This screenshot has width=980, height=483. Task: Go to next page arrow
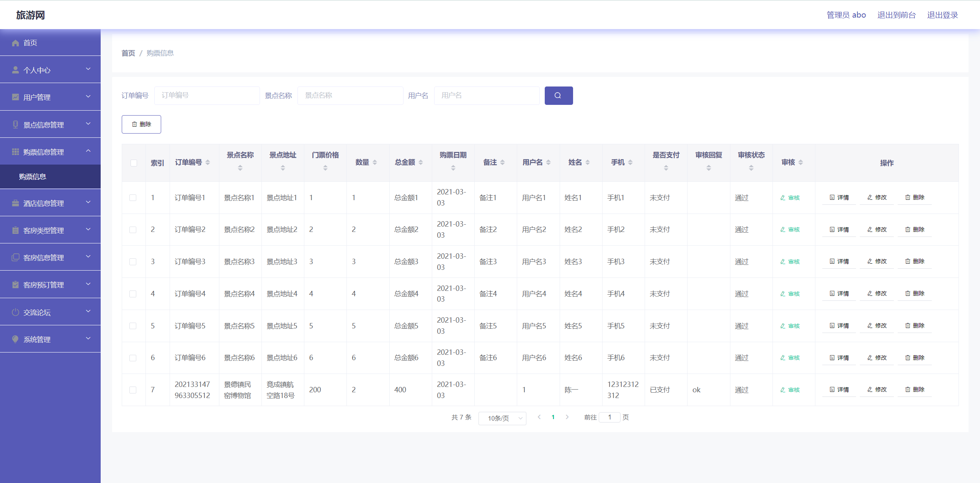tap(567, 417)
